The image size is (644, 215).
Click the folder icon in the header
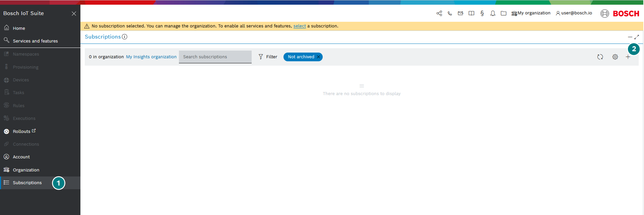[x=503, y=13]
